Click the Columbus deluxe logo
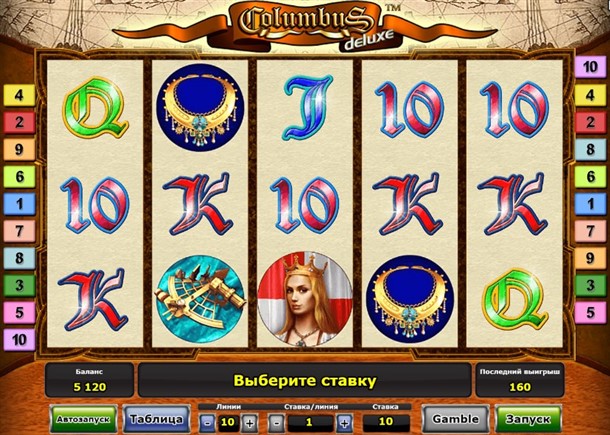The width and height of the screenshot is (610, 435). (x=305, y=26)
